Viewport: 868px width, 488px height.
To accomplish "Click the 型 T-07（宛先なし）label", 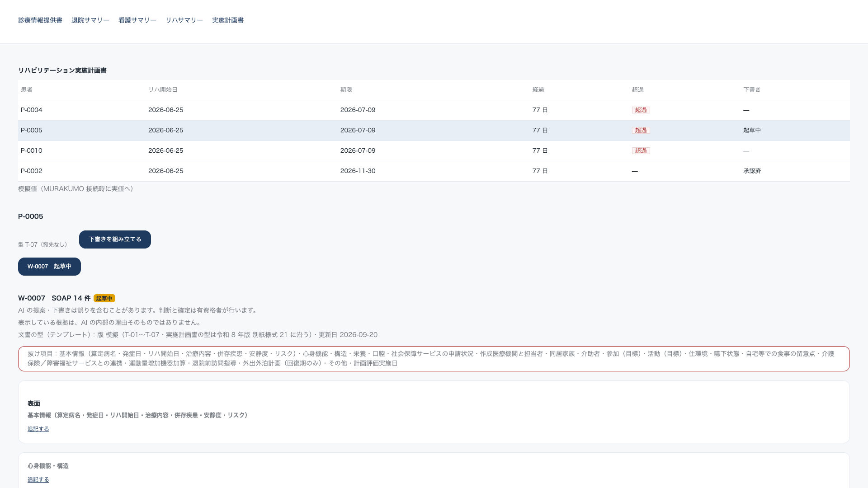I will coord(42,244).
